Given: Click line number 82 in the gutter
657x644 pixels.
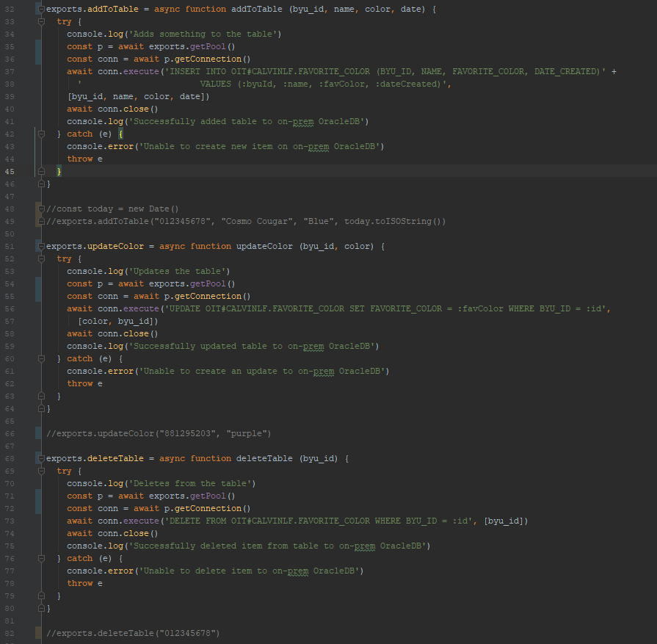Looking at the screenshot, I should (x=10, y=633).
